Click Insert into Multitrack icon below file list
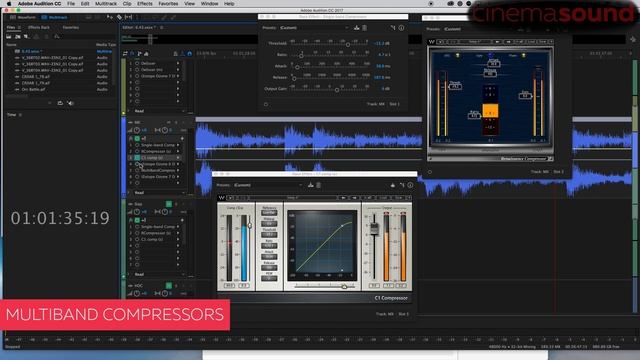Viewport: 640px width, 360px height. click(60, 103)
